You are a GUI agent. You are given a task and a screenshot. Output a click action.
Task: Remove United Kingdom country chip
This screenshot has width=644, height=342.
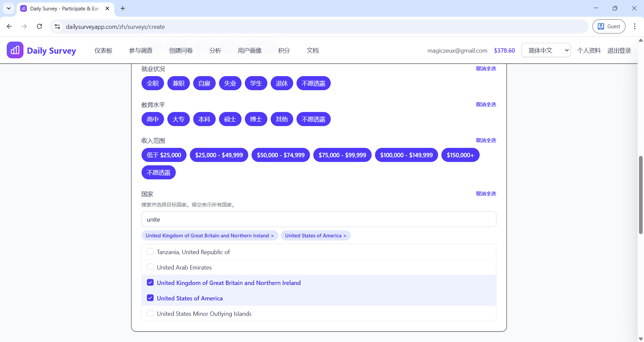point(272,236)
